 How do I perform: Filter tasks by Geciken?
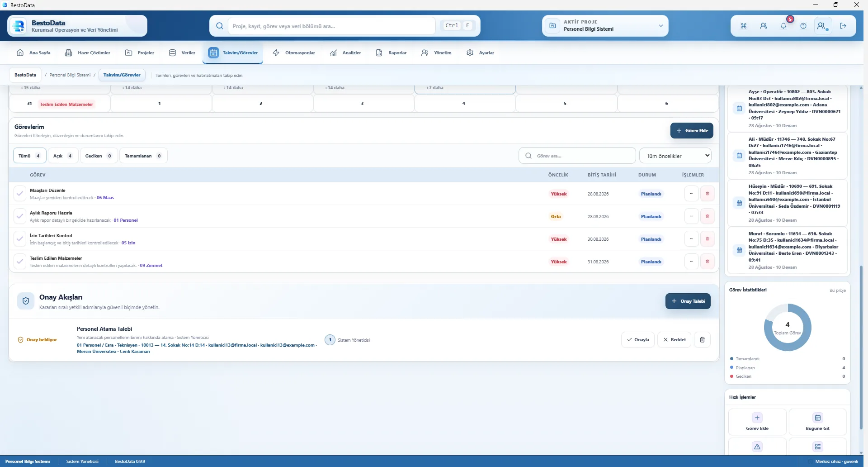(x=99, y=156)
